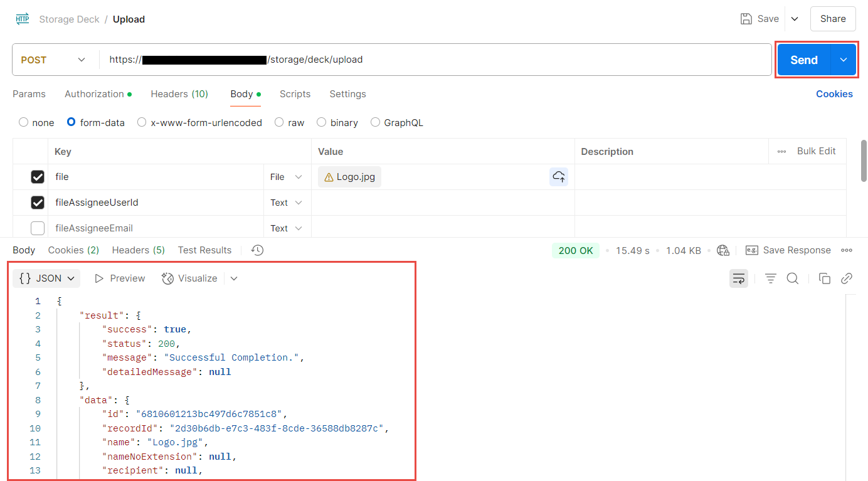Select the raw body type option
868x481 pixels.
[279, 123]
